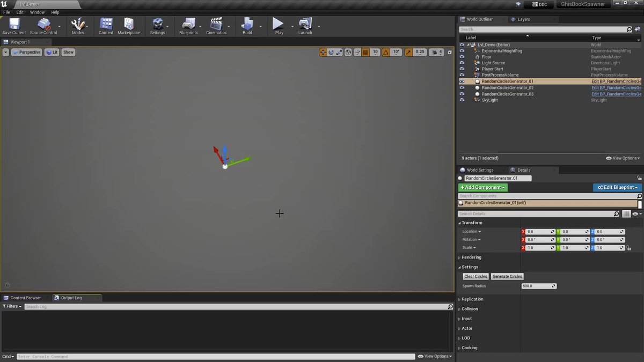Select RandomCirclesGenerator_02 in the outliner

507,87
